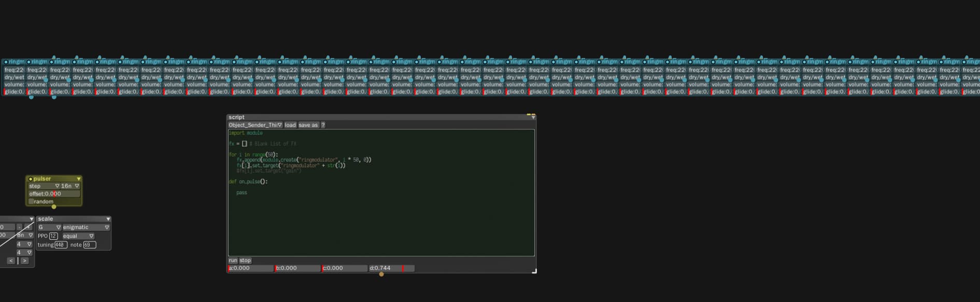This screenshot has height=302, width=980.
Task: Open the script module triangle menu
Action: point(533,118)
